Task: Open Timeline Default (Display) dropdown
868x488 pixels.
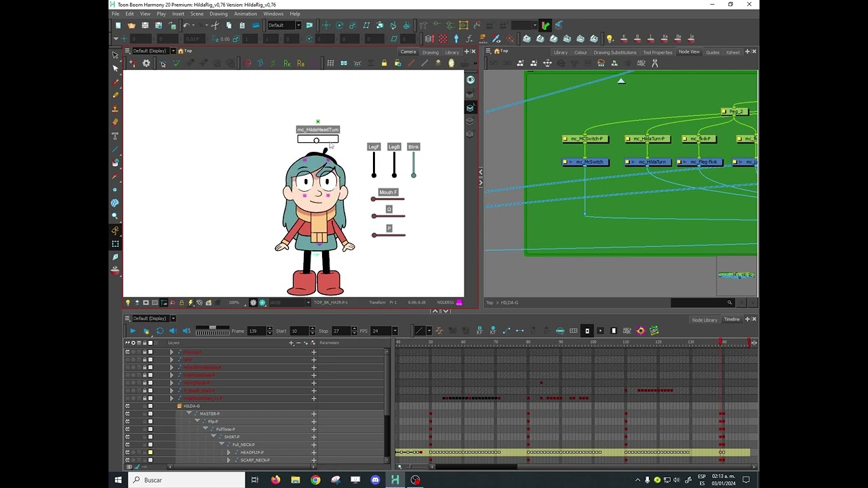Action: tap(173, 319)
